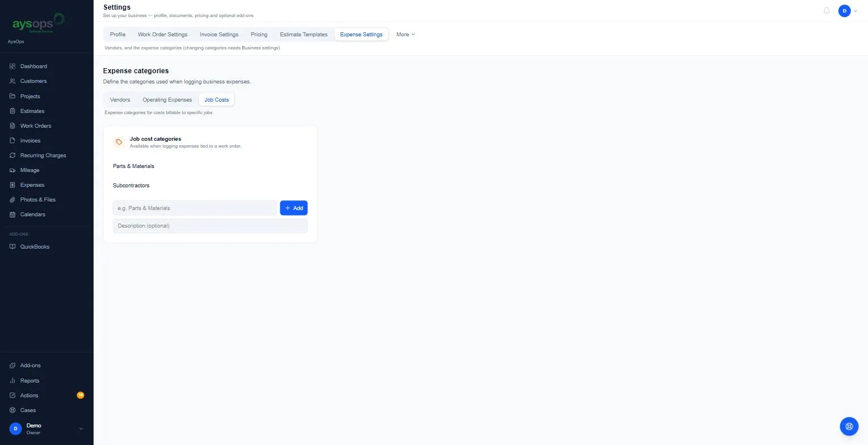The width and height of the screenshot is (868, 445).
Task: Open the Estimate Templates tab
Action: pos(304,35)
